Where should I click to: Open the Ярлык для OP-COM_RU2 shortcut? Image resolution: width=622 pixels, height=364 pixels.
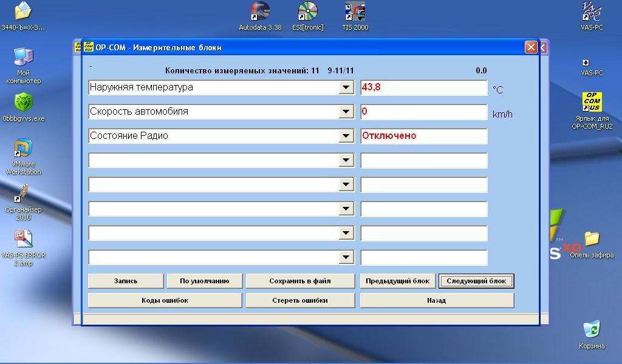coord(592,111)
